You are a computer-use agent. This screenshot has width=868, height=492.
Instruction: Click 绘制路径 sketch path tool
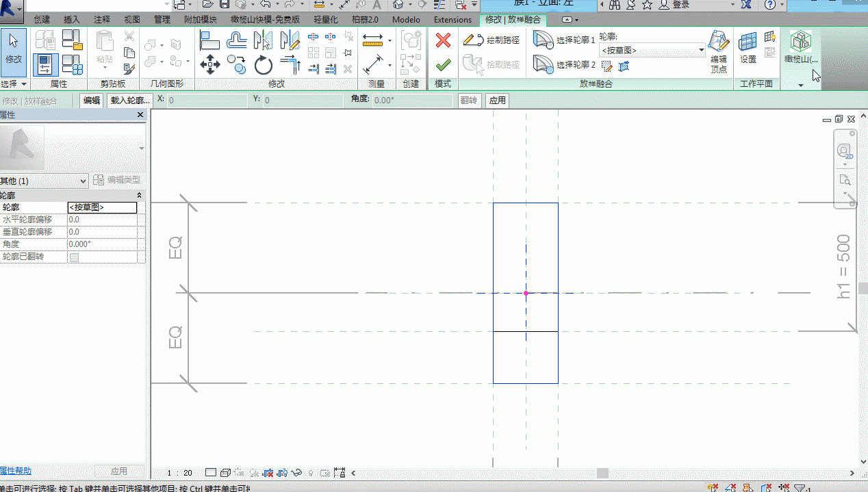492,40
